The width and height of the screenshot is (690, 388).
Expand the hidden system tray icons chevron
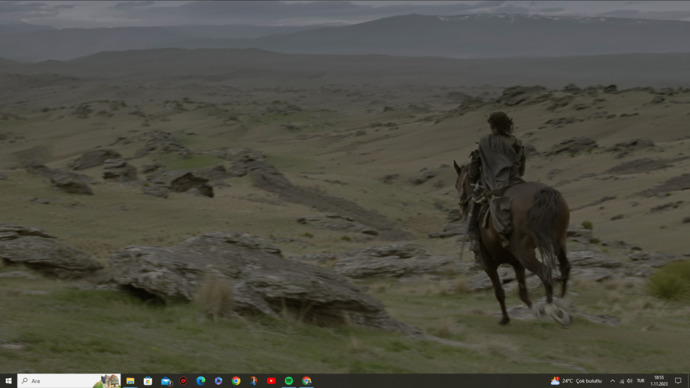pyautogui.click(x=612, y=381)
